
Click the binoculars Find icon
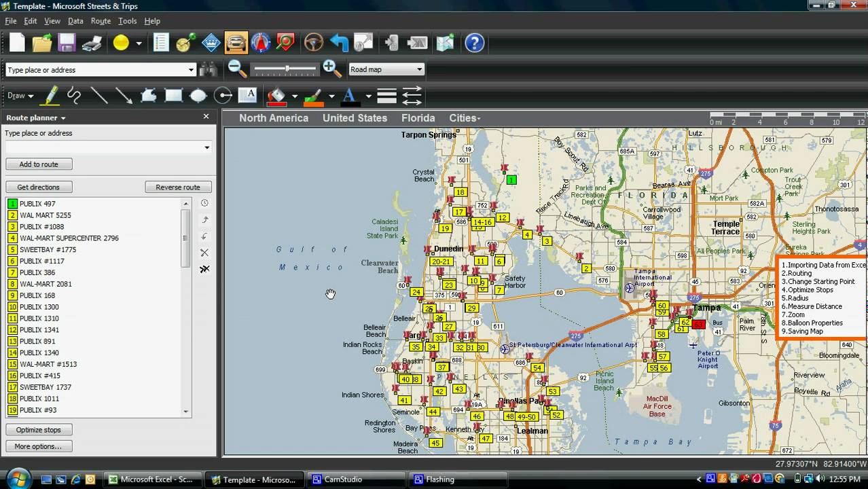click(209, 69)
